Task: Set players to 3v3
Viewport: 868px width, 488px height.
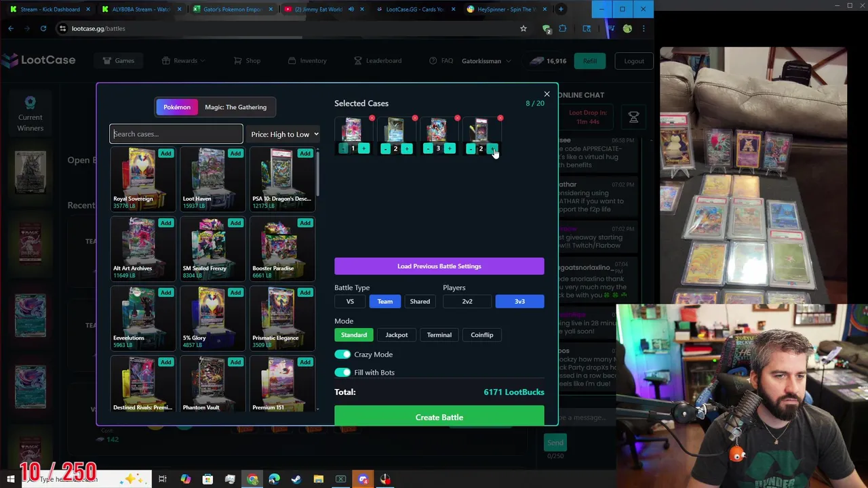Action: point(519,302)
